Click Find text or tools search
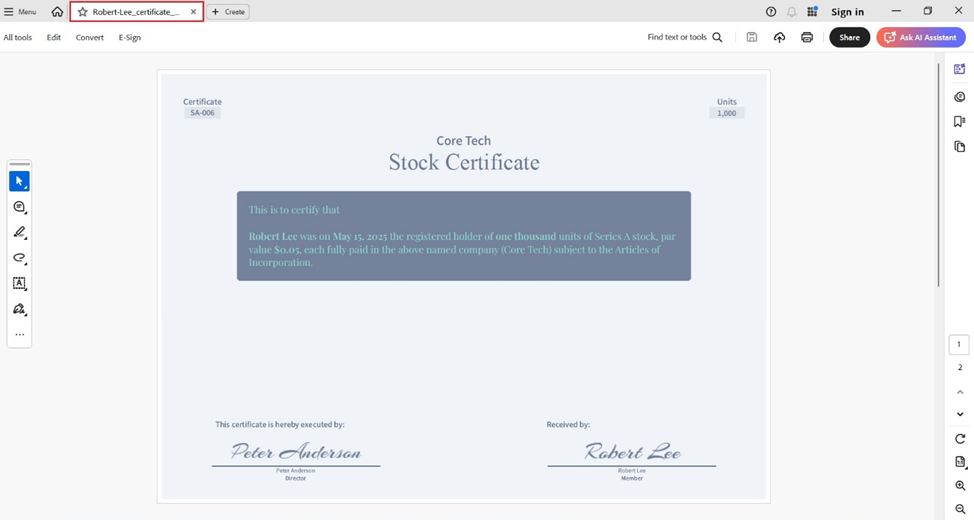The height and width of the screenshot is (520, 974). [677, 37]
